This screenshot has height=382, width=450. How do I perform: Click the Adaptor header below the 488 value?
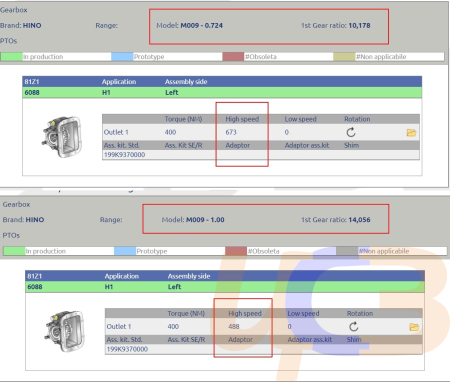(240, 340)
